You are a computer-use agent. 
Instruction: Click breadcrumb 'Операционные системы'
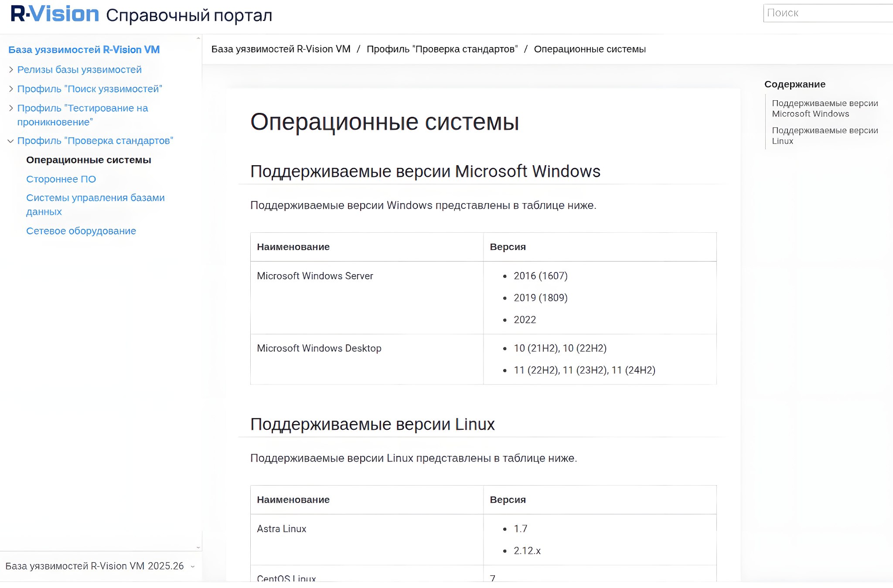click(x=590, y=49)
